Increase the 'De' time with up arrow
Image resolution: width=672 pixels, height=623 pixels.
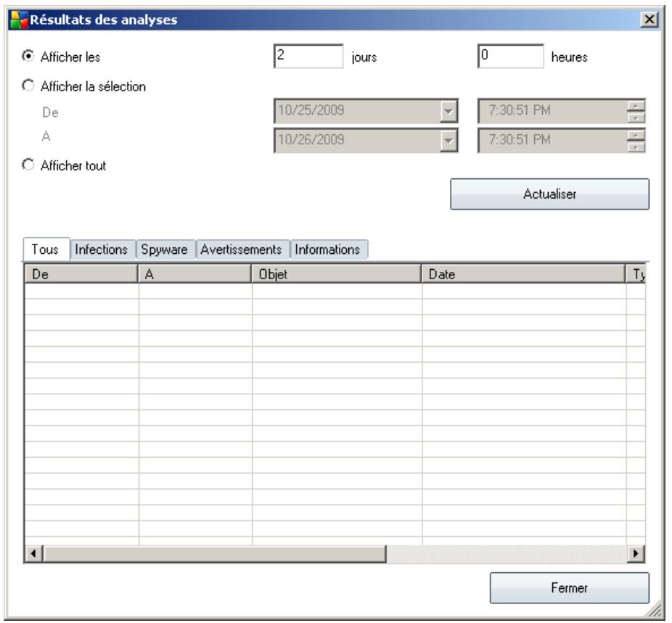[636, 106]
